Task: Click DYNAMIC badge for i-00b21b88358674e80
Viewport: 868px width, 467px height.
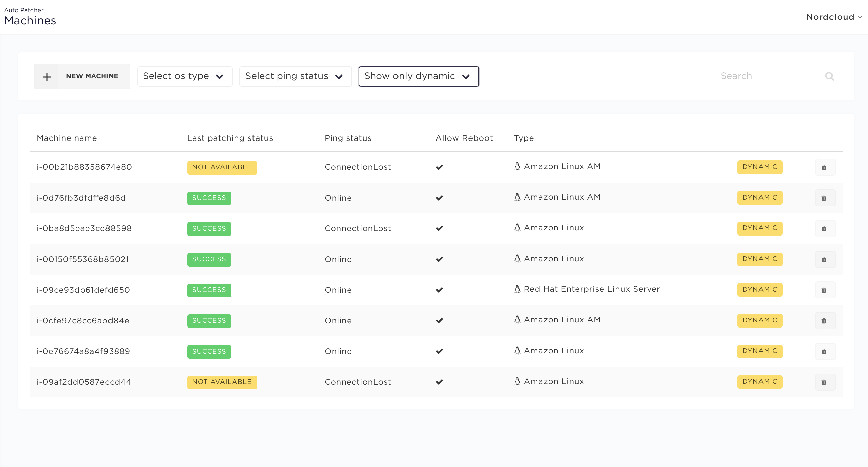Action: pos(760,167)
